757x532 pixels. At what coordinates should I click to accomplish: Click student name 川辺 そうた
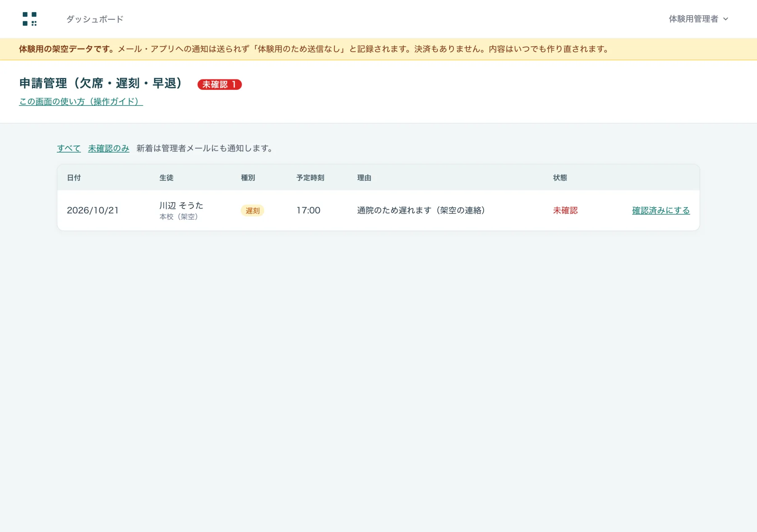pos(181,205)
